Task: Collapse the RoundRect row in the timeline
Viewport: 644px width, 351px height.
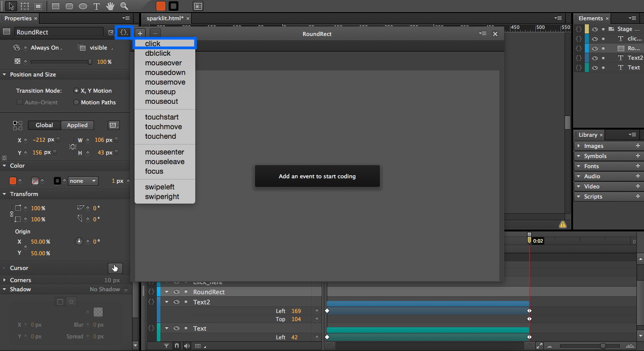Action: tap(167, 292)
